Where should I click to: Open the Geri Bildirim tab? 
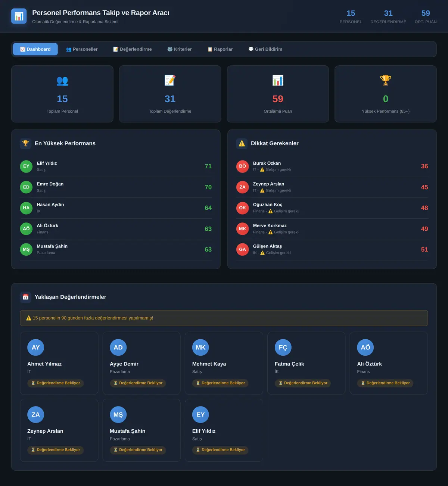coord(265,49)
